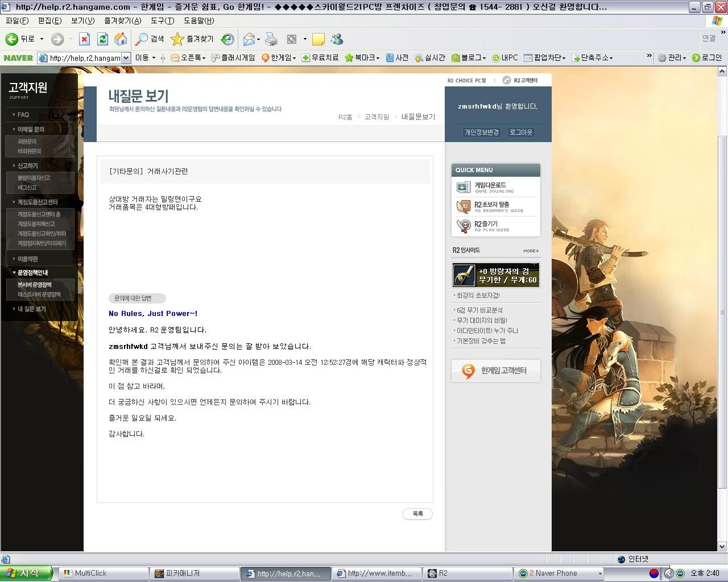Click the NAVER toolbar logo

pyautogui.click(x=18, y=57)
